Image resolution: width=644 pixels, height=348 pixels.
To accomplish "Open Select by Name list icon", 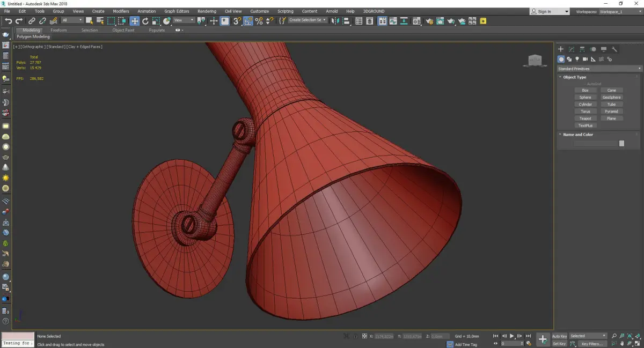I will pyautogui.click(x=100, y=21).
